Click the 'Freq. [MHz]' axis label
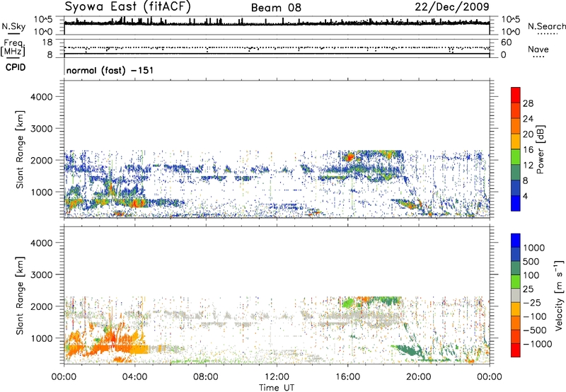The width and height of the screenshot is (566, 392). point(13,47)
